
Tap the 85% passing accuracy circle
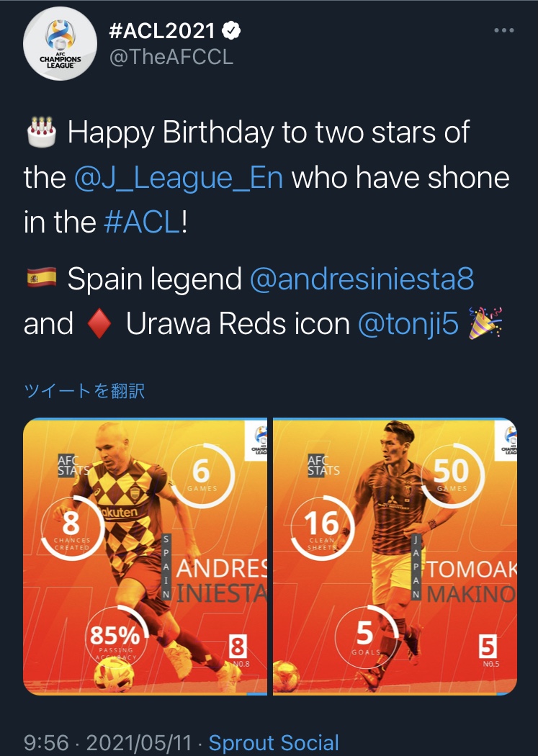pyautogui.click(x=115, y=636)
